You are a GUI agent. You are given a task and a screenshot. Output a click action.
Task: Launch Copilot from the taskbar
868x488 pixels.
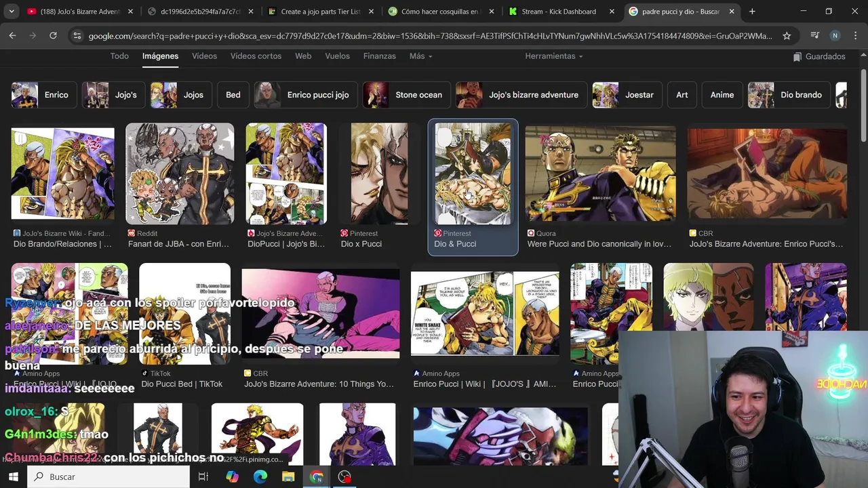pyautogui.click(x=232, y=476)
